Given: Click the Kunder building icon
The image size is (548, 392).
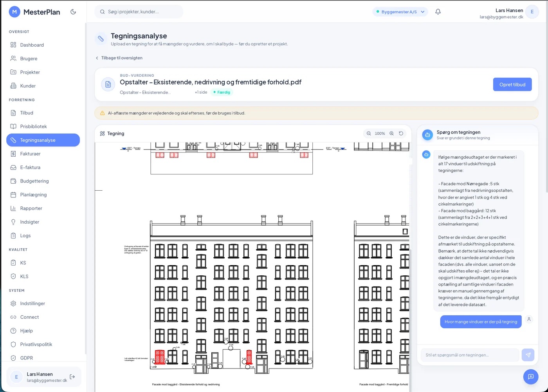Looking at the screenshot, I should 13,86.
